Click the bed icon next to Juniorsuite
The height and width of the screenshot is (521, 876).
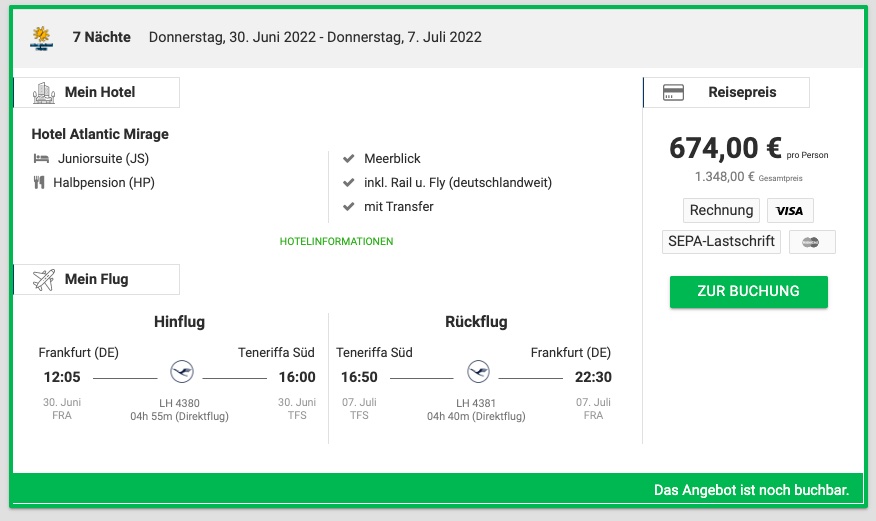[41, 159]
